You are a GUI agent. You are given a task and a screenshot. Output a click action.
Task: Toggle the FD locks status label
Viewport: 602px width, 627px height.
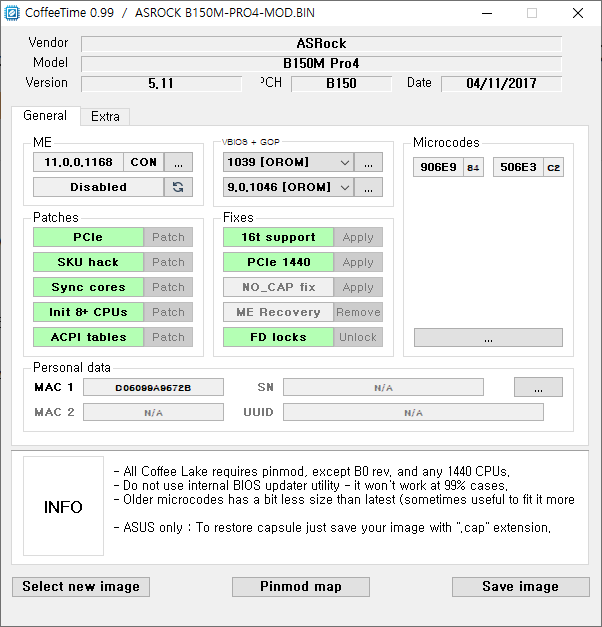click(278, 337)
